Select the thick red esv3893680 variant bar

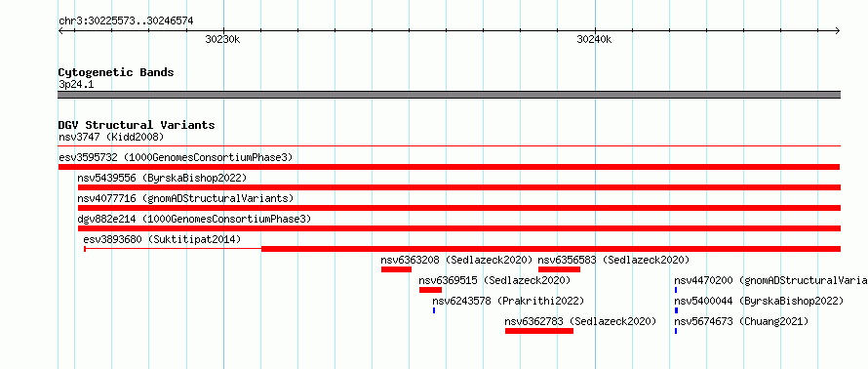551,249
